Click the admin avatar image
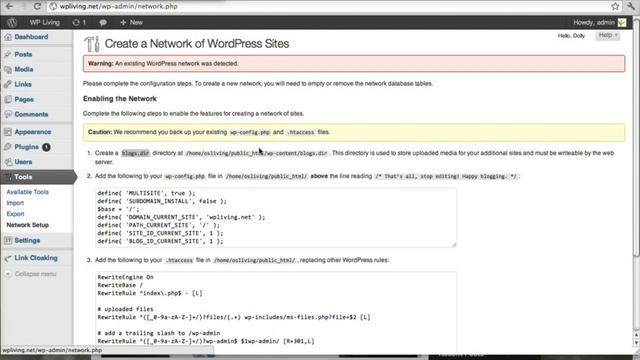Viewport: 640px width, 360px height. [622, 22]
